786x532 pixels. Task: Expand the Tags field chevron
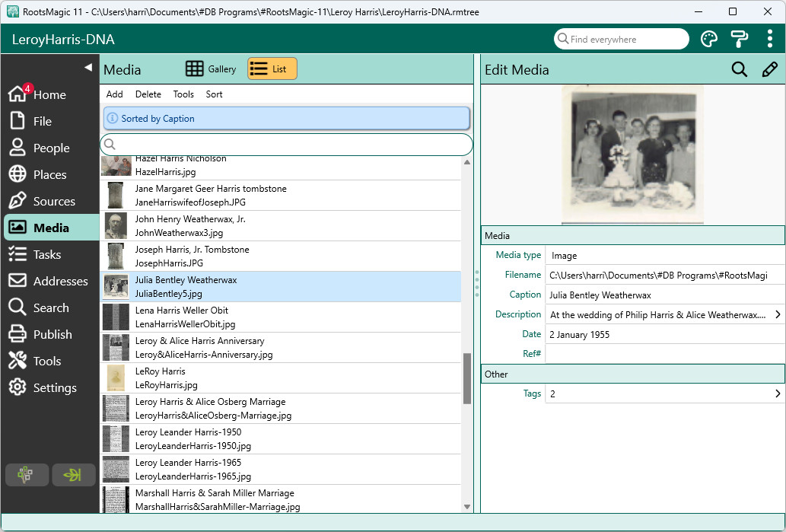pyautogui.click(x=778, y=393)
